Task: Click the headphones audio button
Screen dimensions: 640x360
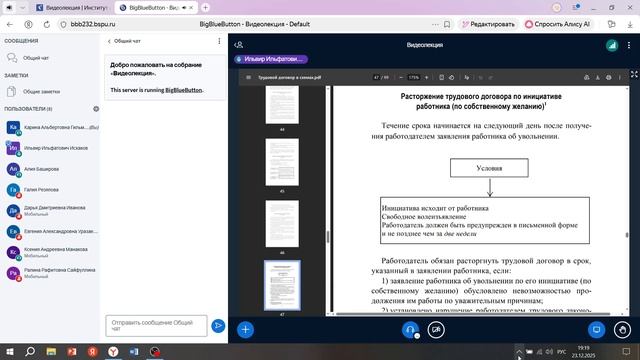Action: point(410,329)
